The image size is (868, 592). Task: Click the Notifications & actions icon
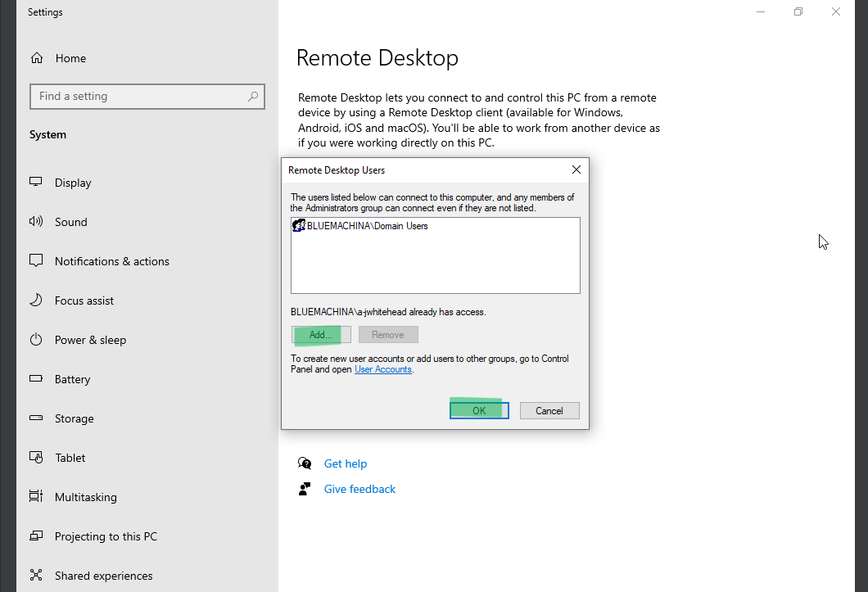pos(36,261)
